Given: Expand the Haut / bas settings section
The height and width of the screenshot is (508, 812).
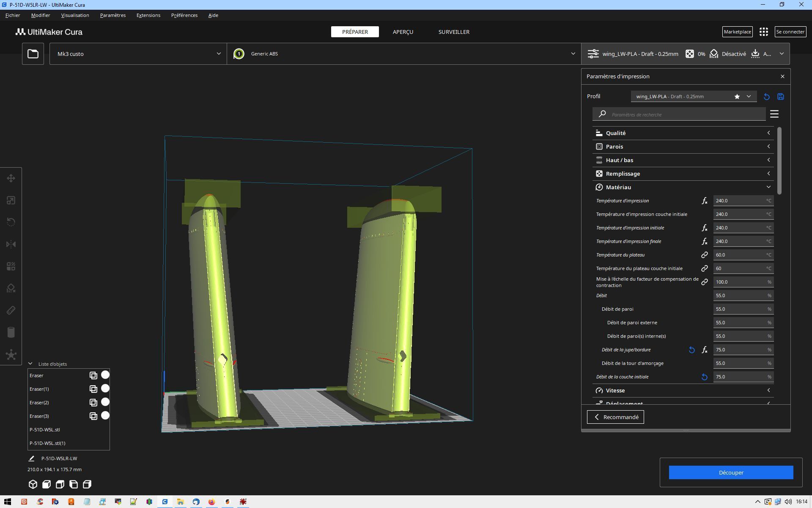Looking at the screenshot, I should [x=683, y=160].
